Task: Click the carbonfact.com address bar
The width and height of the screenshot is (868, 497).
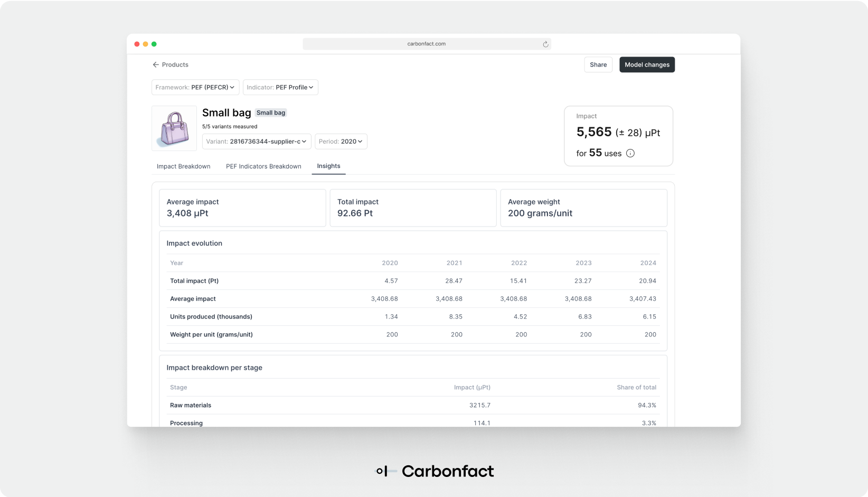Action: point(426,44)
